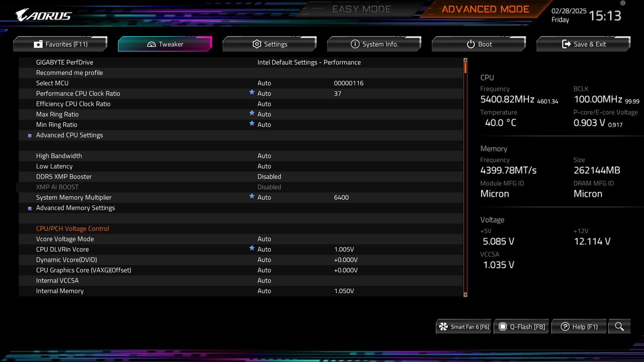Viewport: 644px width, 362px height.
Task: Toggle the DDR5 XMP Booster Disabled value
Action: 269,176
